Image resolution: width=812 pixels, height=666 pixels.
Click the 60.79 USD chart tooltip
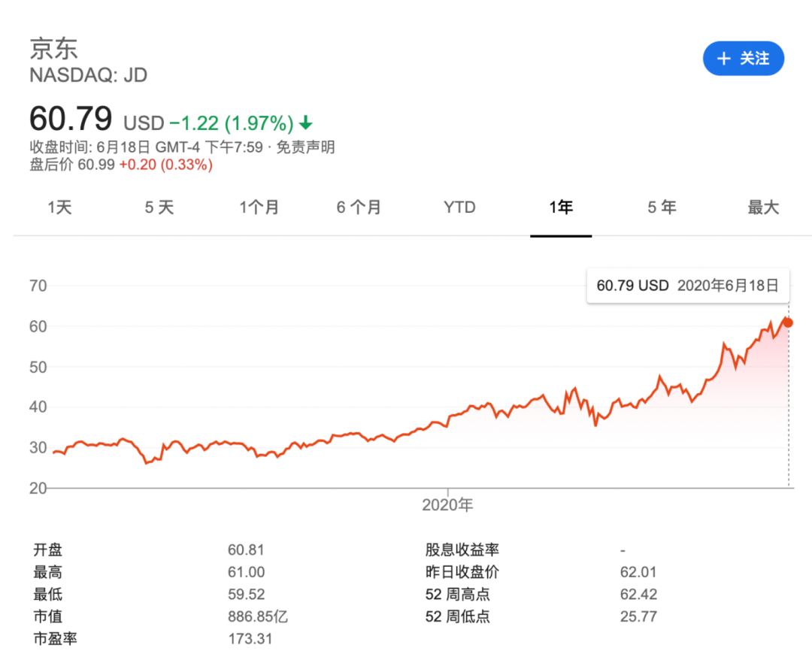tap(688, 286)
